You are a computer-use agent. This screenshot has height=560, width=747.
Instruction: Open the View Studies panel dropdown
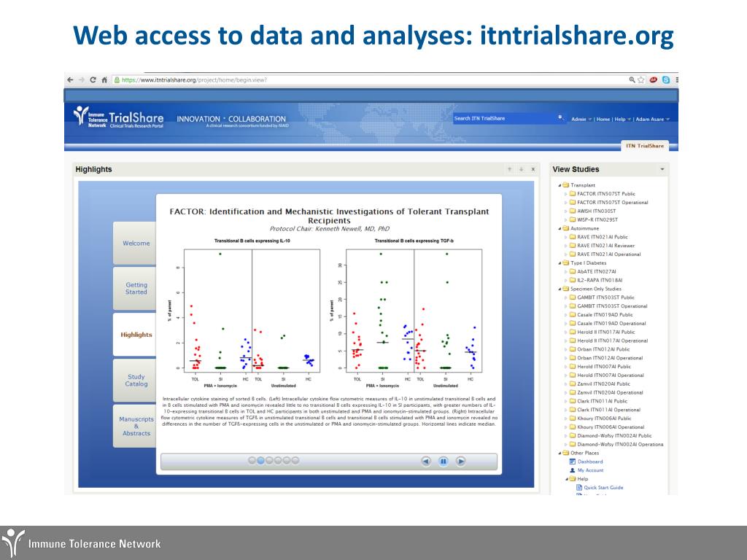662,169
